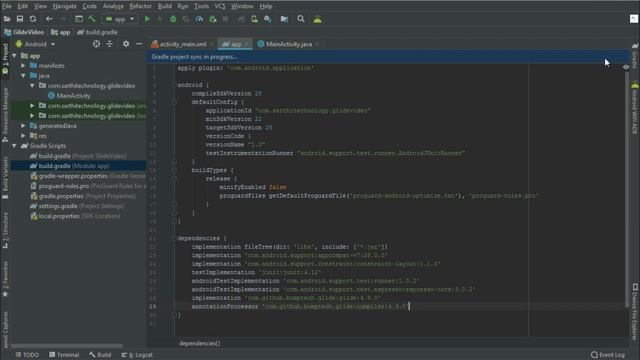
Task: Click the Stop square toolbar icon
Action: coord(225,19)
